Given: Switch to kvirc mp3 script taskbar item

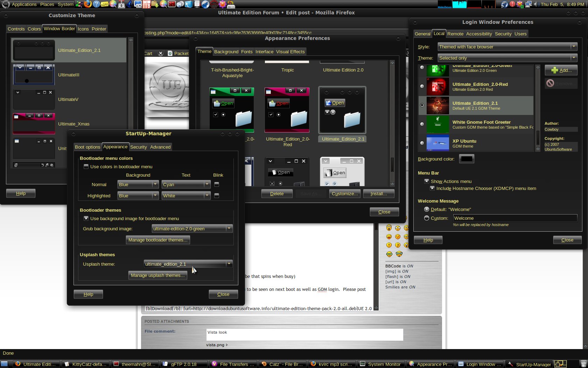Looking at the screenshot, I should [331, 364].
